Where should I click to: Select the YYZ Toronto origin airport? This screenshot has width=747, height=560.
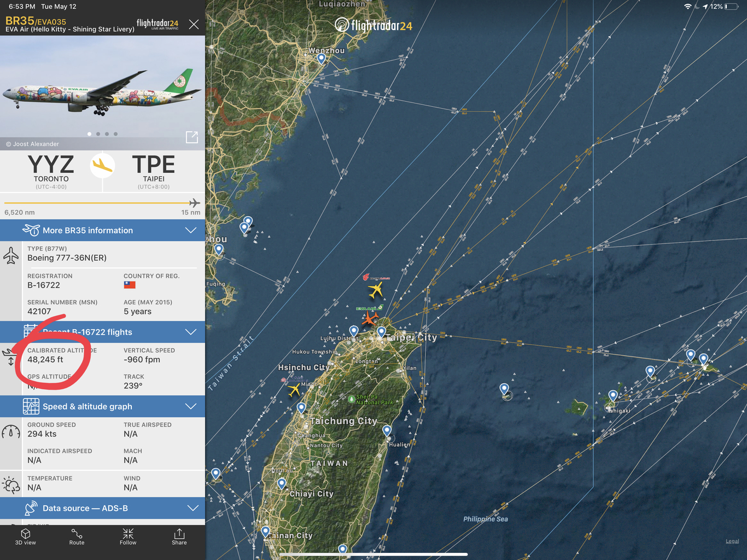[x=51, y=171]
